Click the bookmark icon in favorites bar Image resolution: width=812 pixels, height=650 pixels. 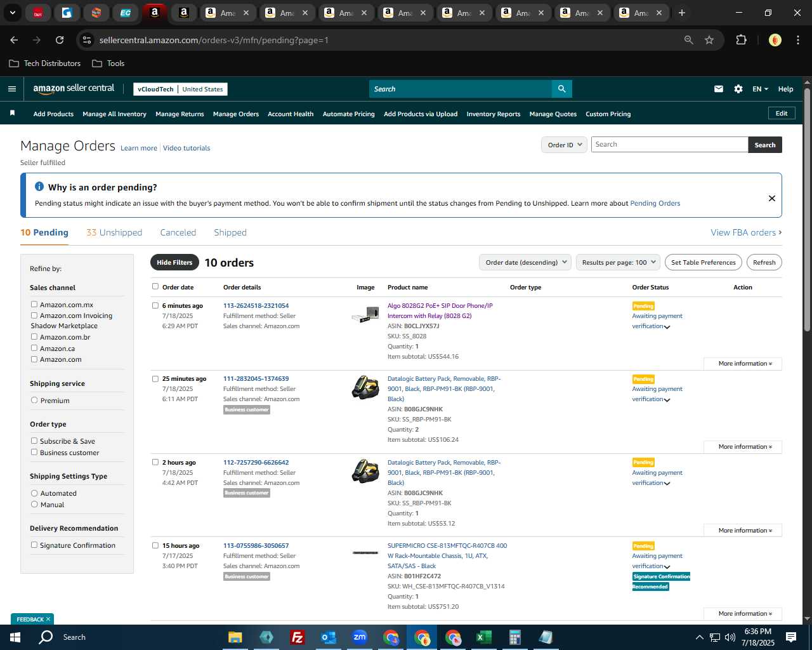pos(12,113)
